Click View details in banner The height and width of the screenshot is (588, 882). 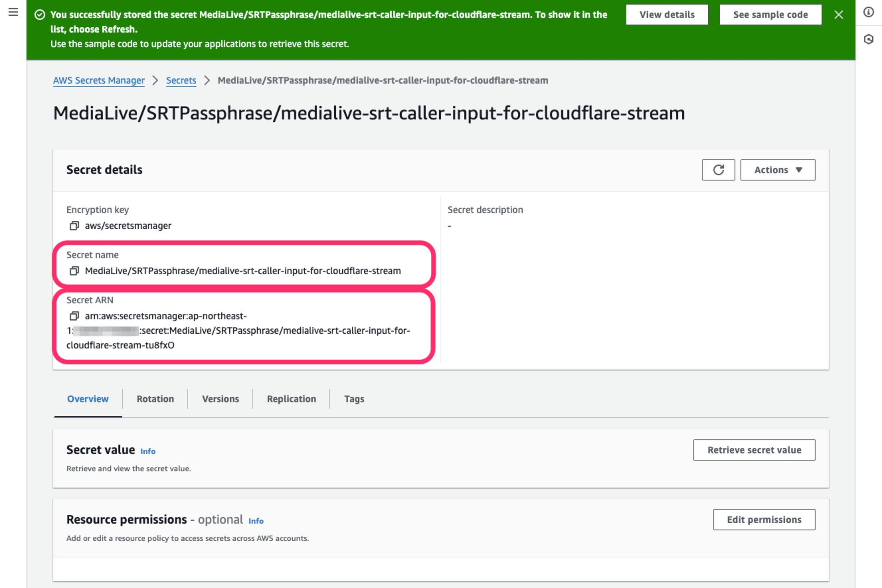coord(667,15)
